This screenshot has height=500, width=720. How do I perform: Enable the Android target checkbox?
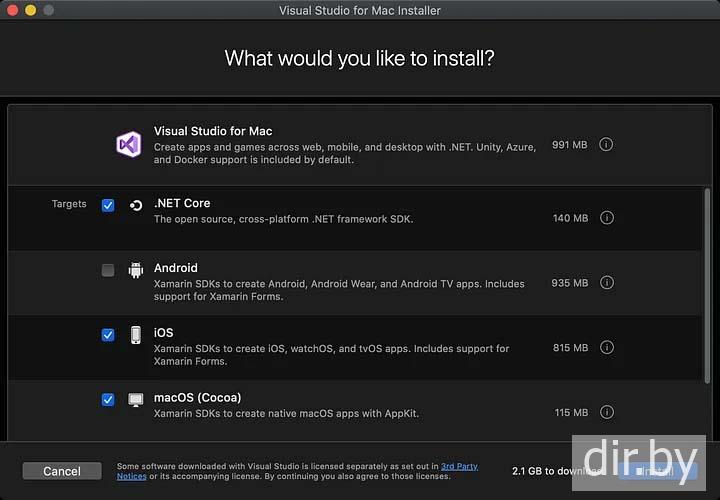[x=108, y=270]
